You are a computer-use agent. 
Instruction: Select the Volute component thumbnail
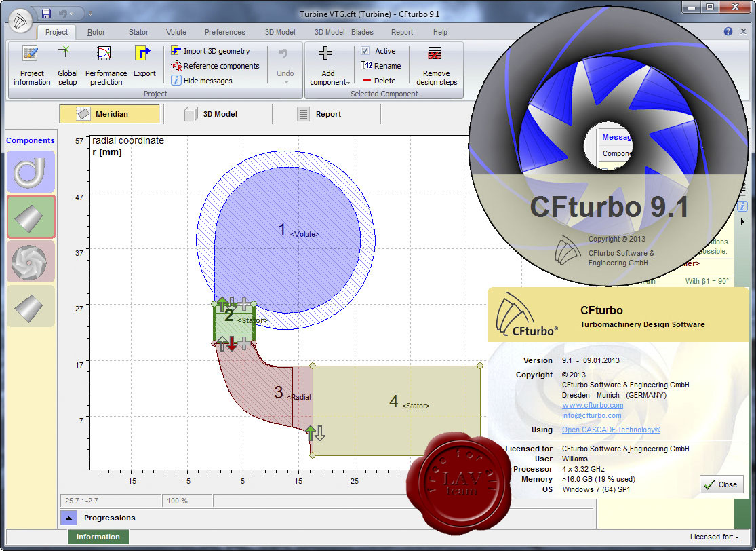click(31, 172)
